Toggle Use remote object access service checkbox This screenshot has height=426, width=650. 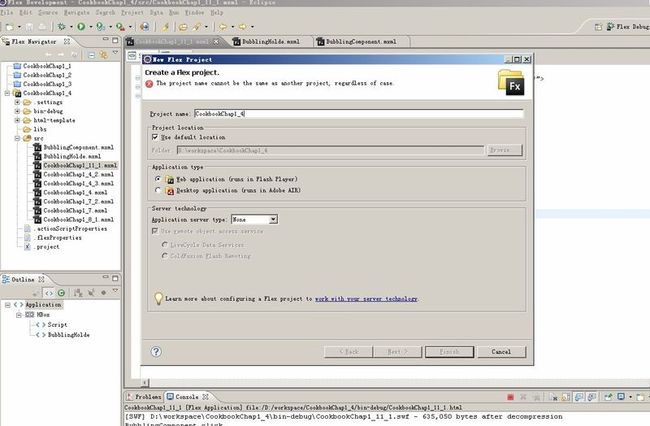(x=155, y=231)
